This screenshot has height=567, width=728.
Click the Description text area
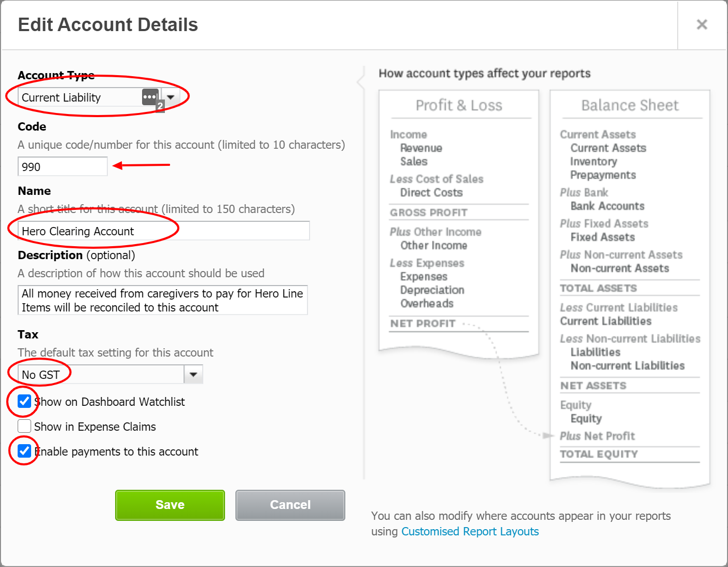162,300
